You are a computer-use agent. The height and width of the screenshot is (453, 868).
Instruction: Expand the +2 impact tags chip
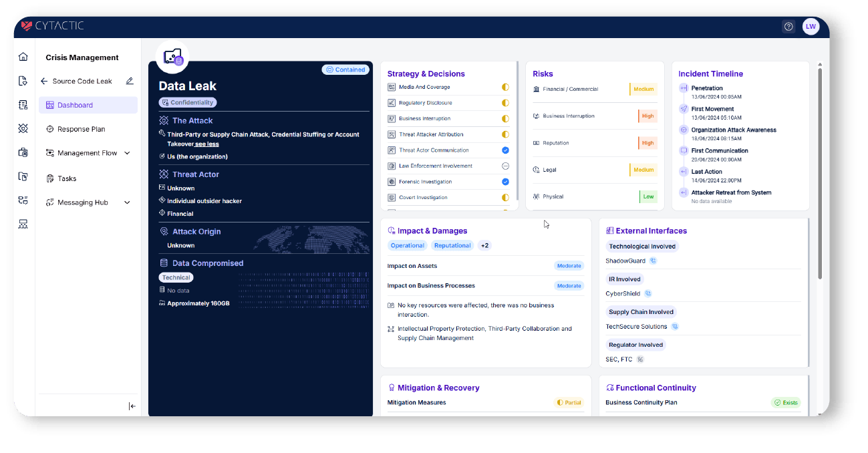(x=484, y=245)
